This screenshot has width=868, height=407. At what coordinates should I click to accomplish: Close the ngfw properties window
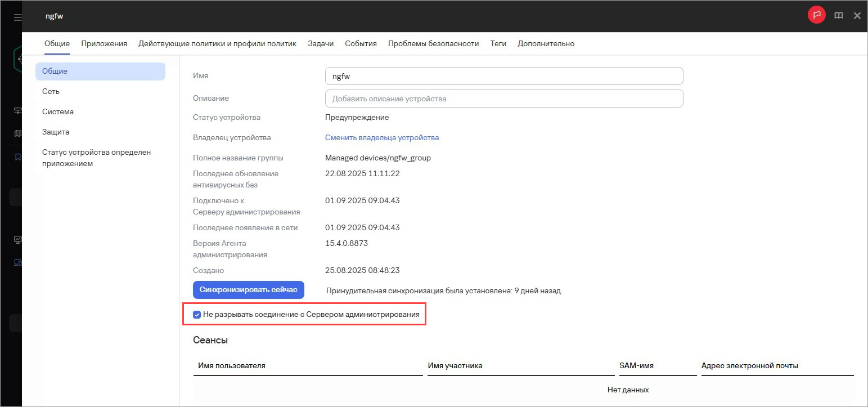857,16
